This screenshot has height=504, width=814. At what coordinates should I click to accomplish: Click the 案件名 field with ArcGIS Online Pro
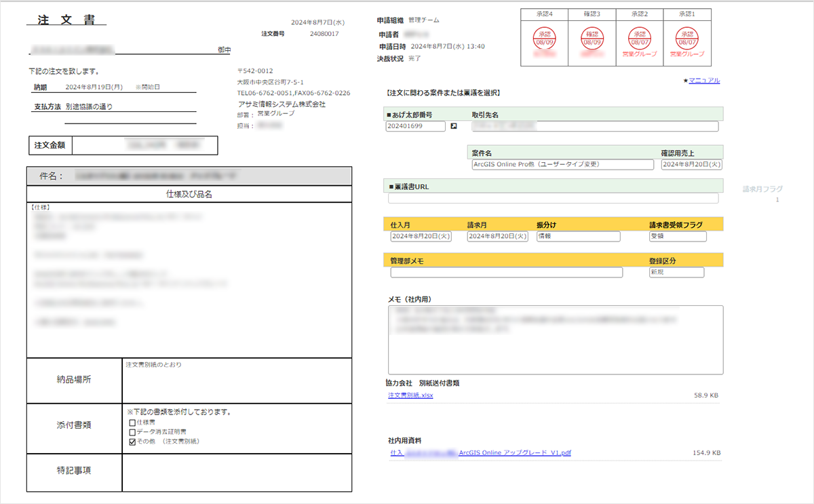click(562, 164)
